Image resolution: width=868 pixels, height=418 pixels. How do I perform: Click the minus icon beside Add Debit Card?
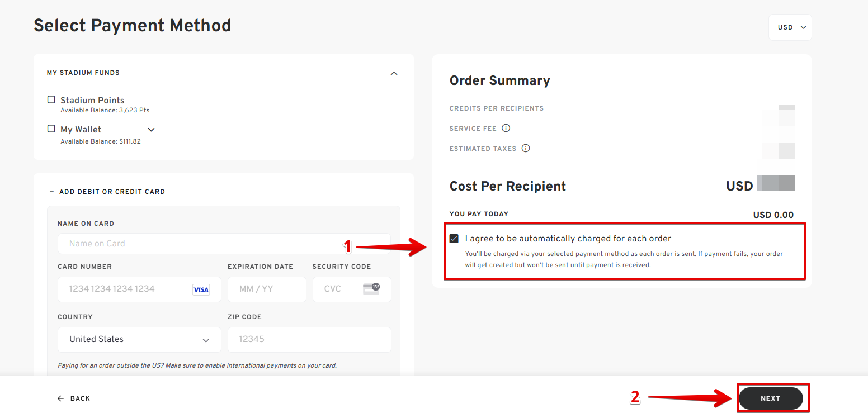pos(52,192)
